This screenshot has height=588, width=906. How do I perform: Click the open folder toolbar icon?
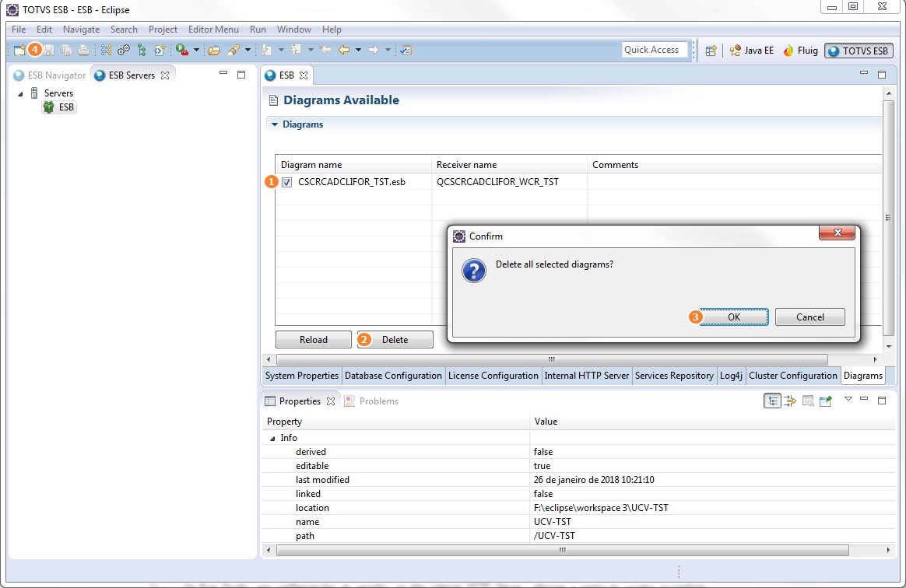(214, 51)
